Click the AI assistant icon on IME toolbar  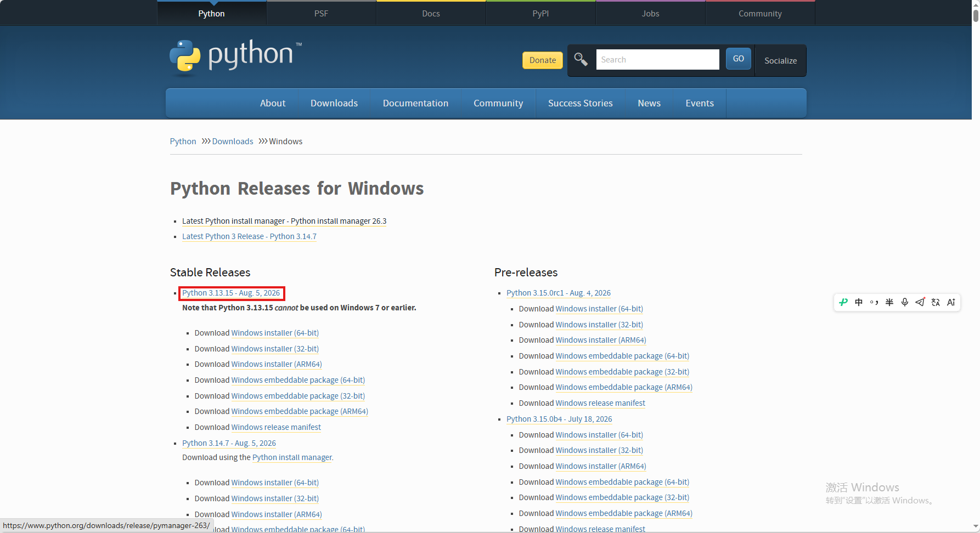coord(951,302)
